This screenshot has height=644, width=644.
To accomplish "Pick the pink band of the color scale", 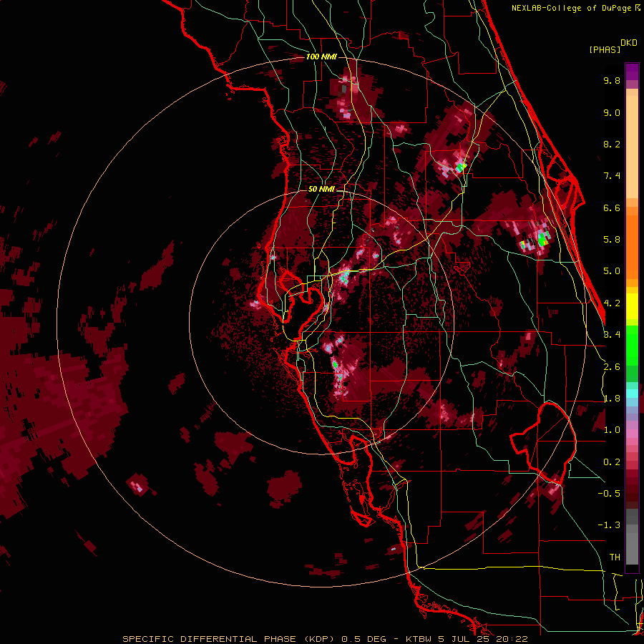I will click(632, 434).
